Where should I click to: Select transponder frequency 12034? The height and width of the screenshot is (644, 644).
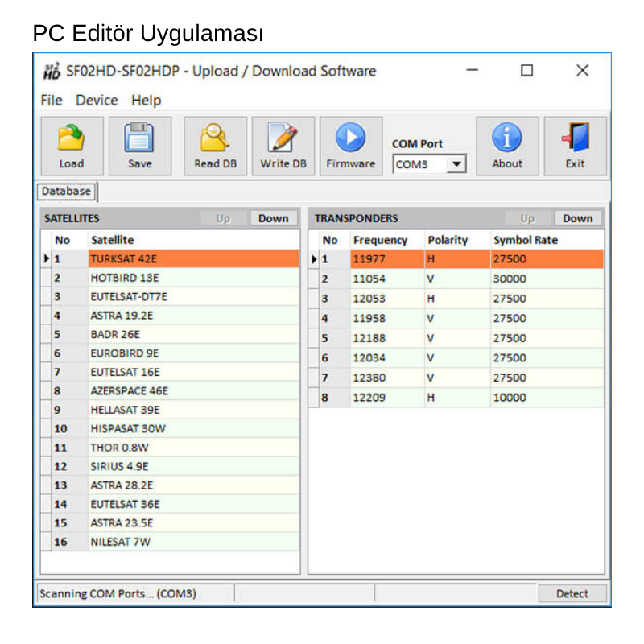[387, 358]
